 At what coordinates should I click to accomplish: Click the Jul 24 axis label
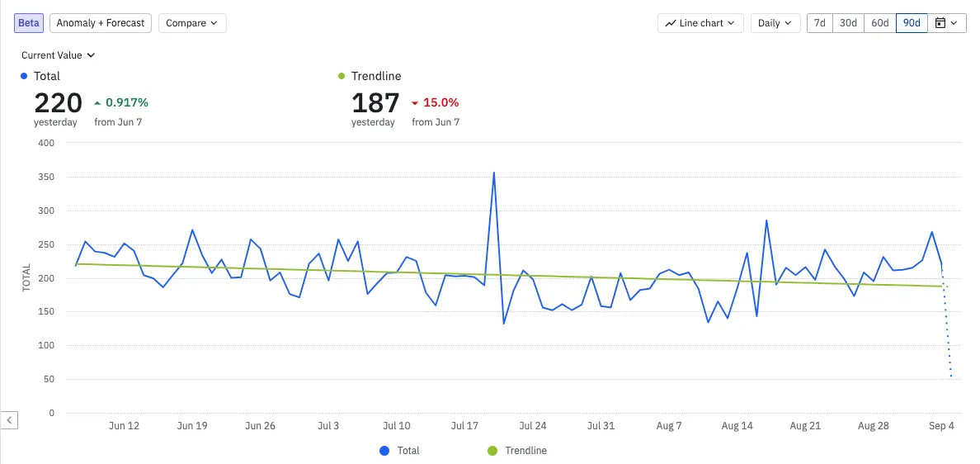533,426
